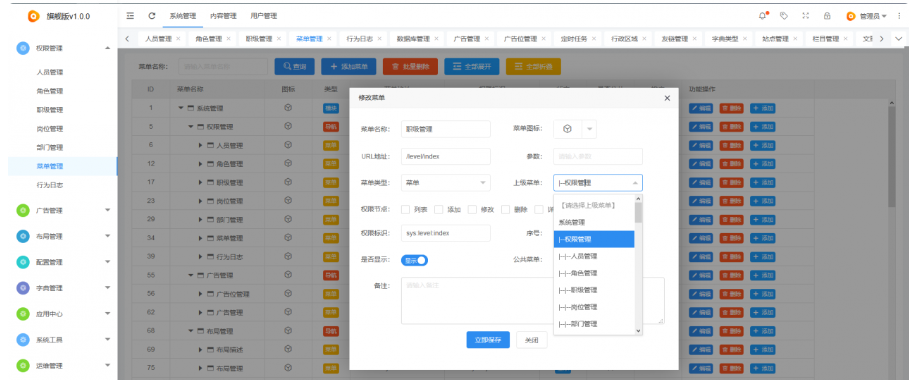Check the 删除 permission checkbox
Image resolution: width=909 pixels, height=380 pixels.
(x=506, y=209)
